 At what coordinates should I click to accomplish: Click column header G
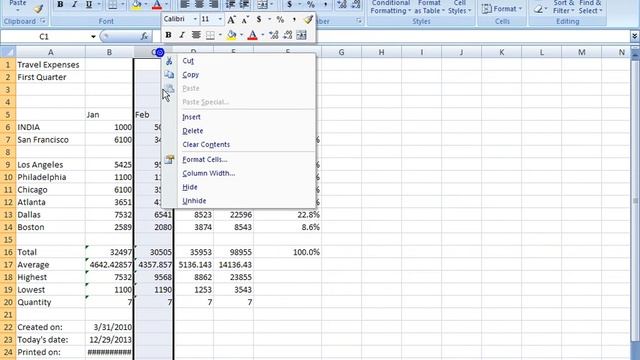[341, 52]
